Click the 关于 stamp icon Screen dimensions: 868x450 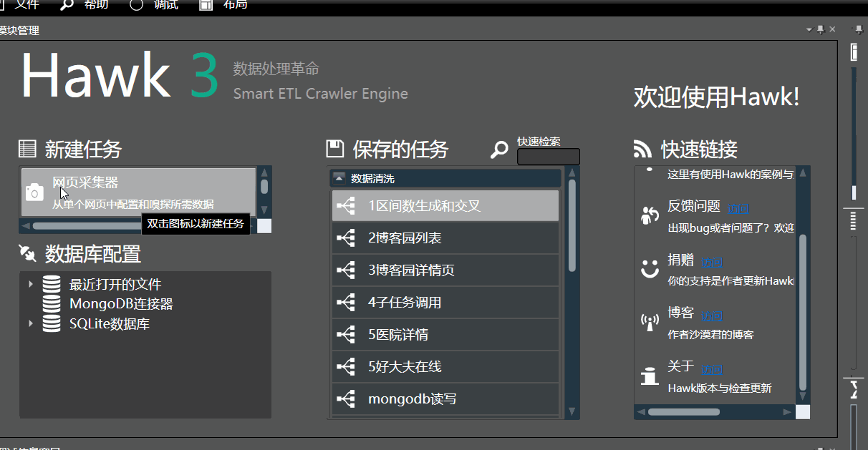650,376
